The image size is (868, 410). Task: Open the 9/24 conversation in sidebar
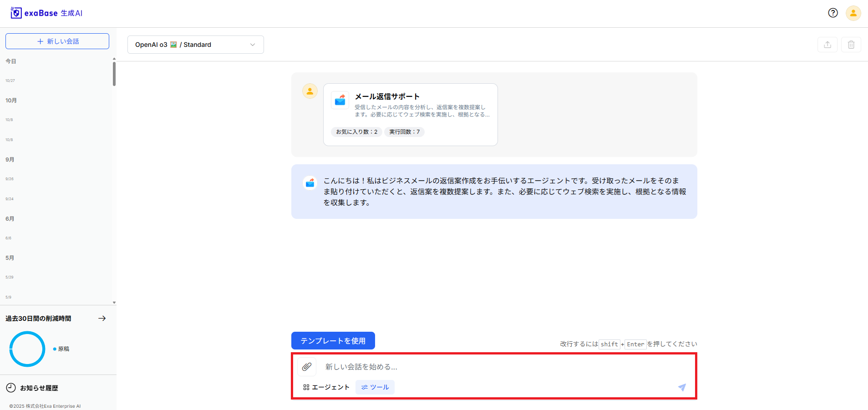[10, 199]
